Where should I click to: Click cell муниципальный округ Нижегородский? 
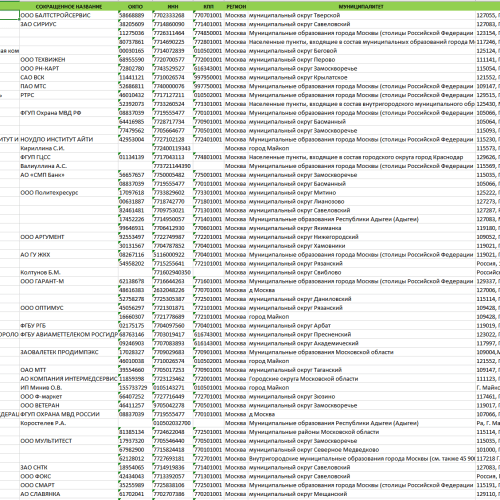[362, 237]
